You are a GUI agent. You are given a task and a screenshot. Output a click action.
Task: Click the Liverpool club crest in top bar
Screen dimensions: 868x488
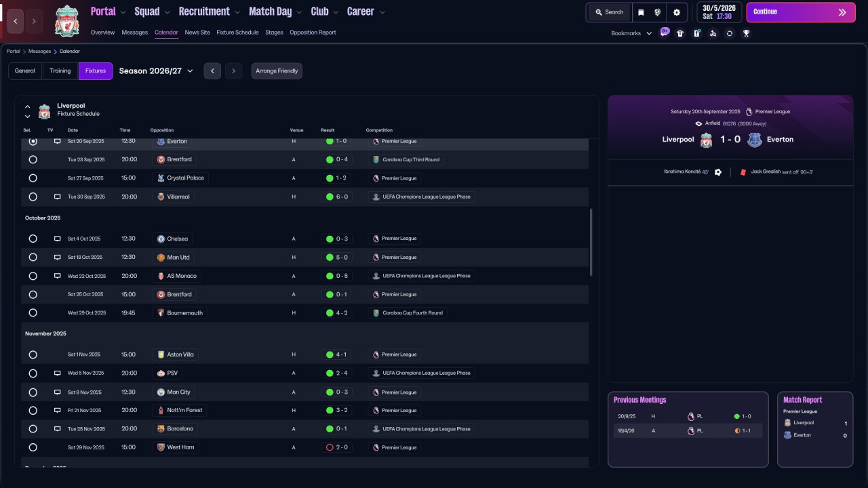[x=67, y=20]
